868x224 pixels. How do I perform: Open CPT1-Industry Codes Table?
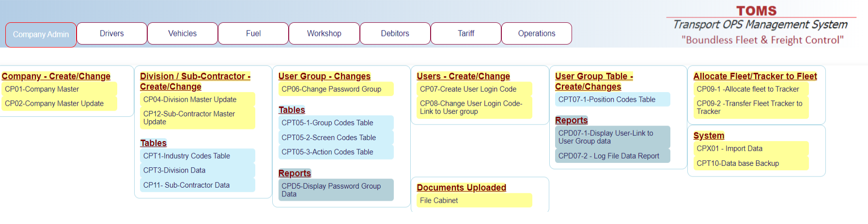point(186,156)
